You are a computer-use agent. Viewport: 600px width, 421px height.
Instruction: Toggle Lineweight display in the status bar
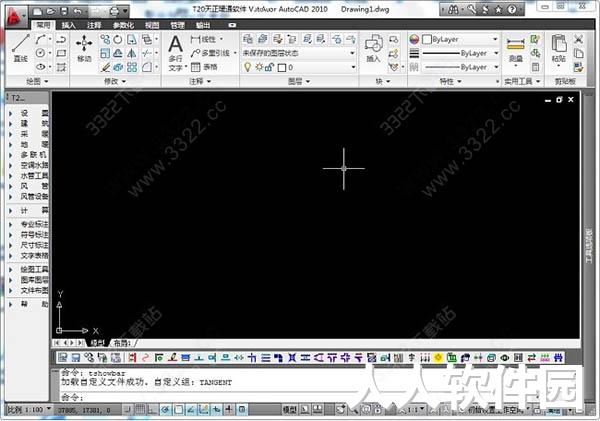pos(229,410)
